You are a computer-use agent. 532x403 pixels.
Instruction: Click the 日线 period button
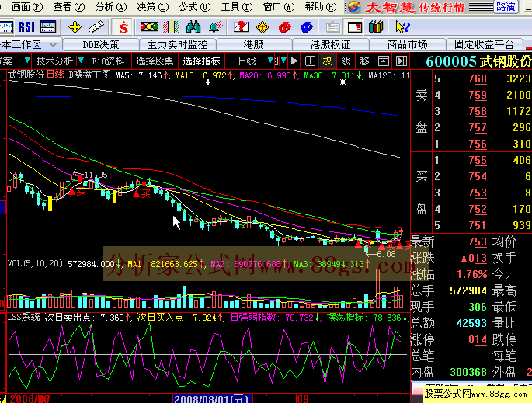[247, 61]
